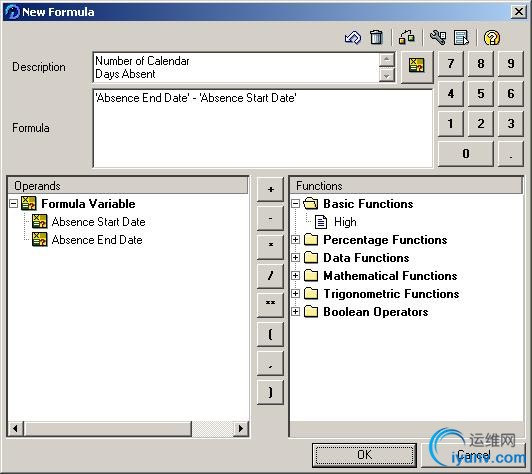Expand the Trigonometric Functions node
The height and width of the screenshot is (474, 532).
(x=296, y=293)
